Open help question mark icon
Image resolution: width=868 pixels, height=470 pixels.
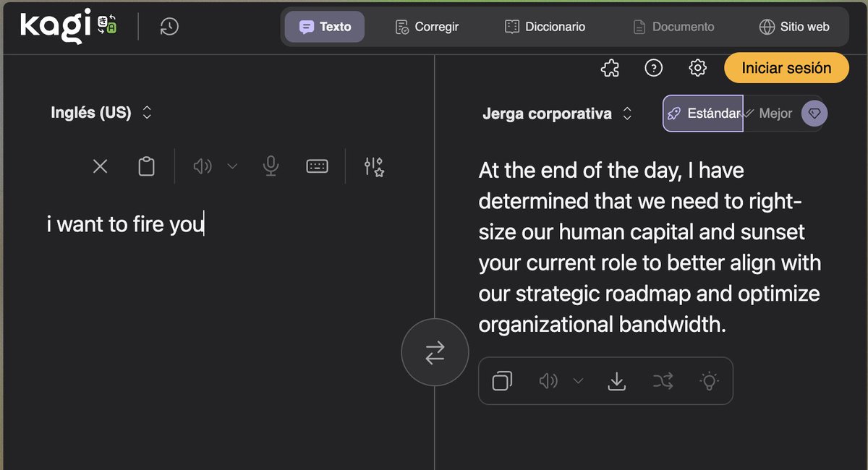(653, 68)
